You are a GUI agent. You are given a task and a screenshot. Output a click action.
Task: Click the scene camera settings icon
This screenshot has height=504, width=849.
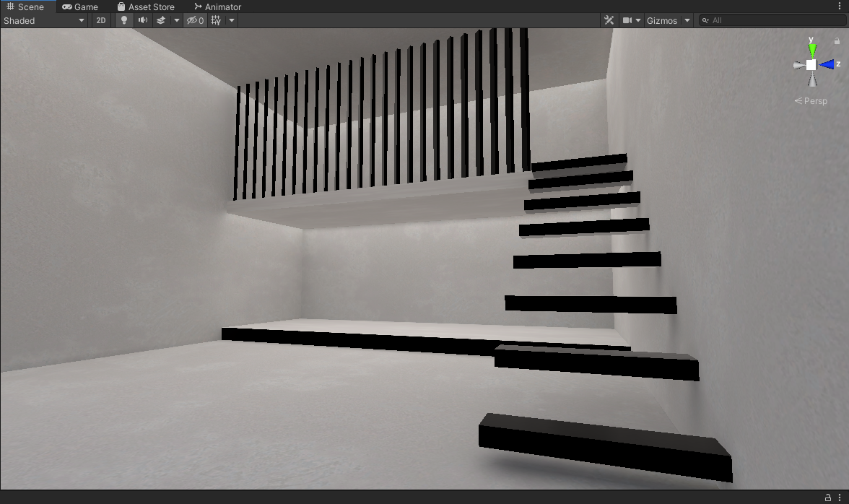tap(627, 19)
